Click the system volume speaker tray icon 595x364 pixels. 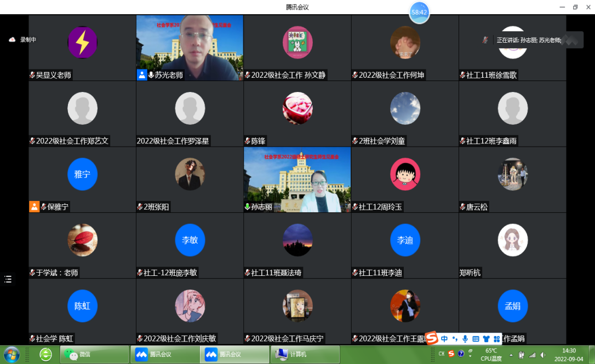(542, 355)
